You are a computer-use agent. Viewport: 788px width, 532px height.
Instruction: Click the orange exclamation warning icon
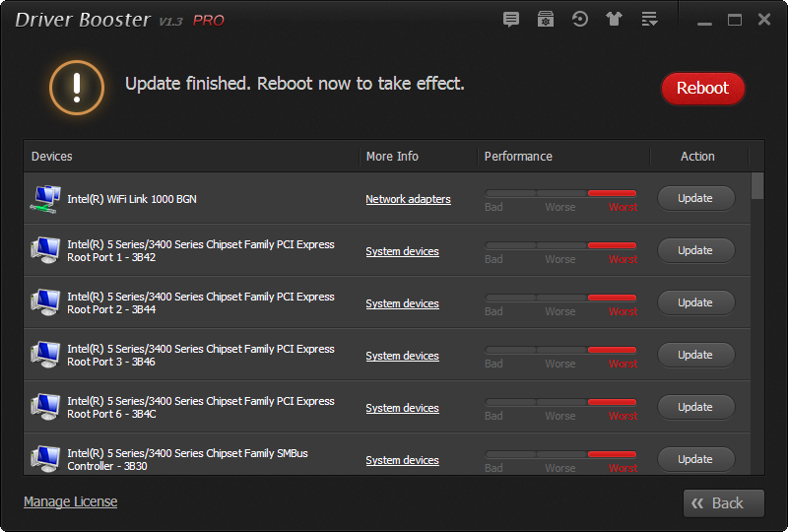(77, 87)
